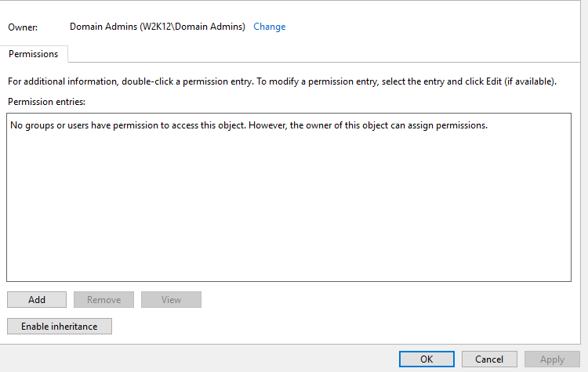Confirm the dialog with OK
The width and height of the screenshot is (588, 372).
(x=426, y=359)
